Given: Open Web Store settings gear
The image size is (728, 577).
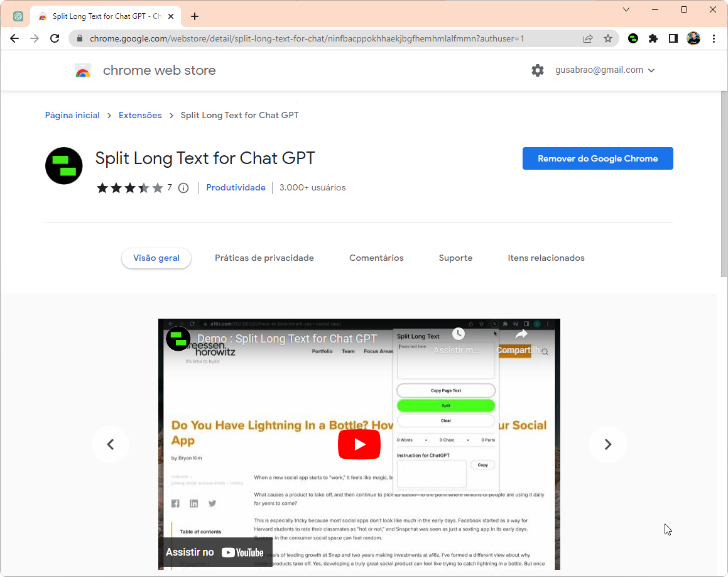Looking at the screenshot, I should [538, 70].
